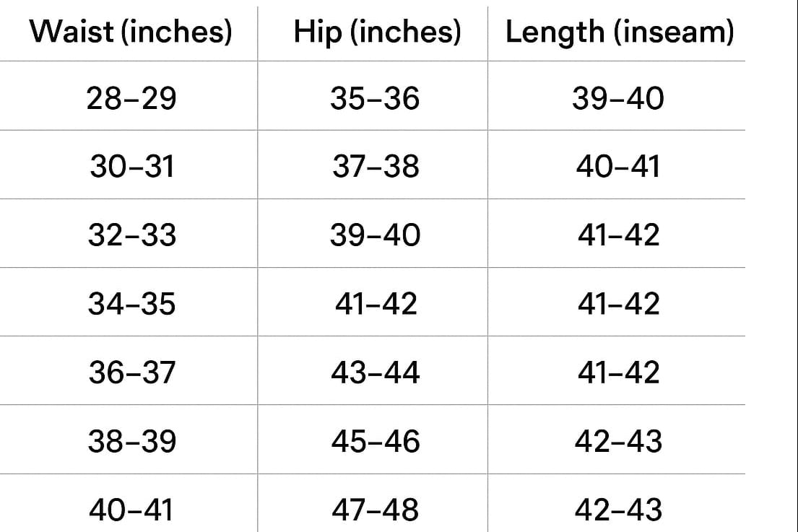Click the 38–39 waist cell
The width and height of the screenshot is (798, 532).
tap(131, 442)
